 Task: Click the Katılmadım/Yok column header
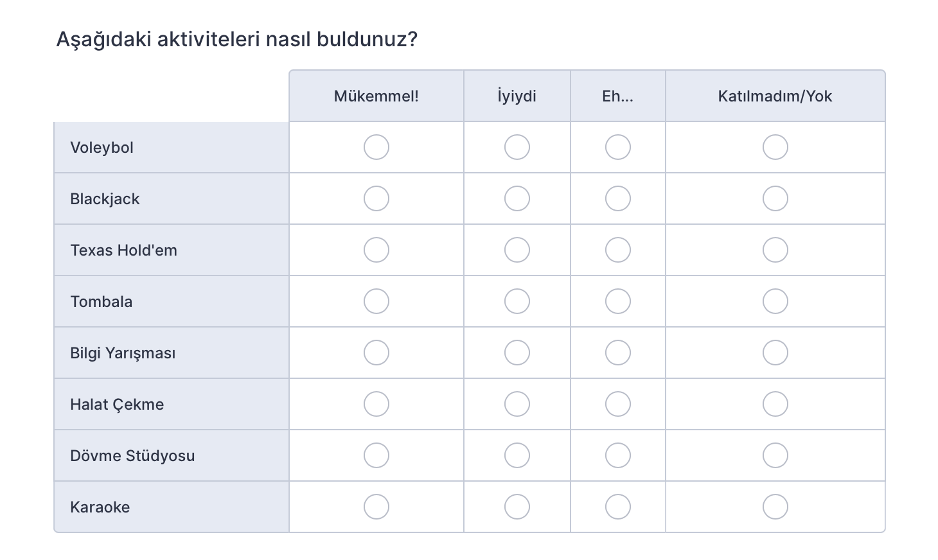tap(775, 96)
